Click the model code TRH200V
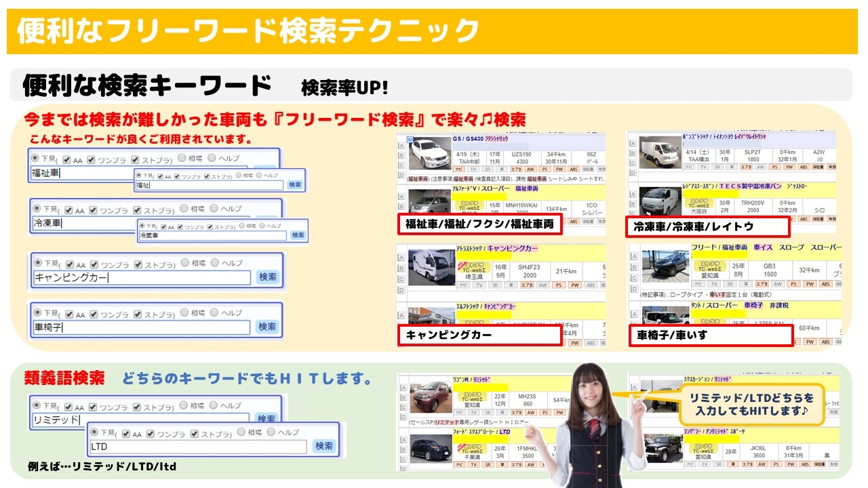 [x=753, y=202]
